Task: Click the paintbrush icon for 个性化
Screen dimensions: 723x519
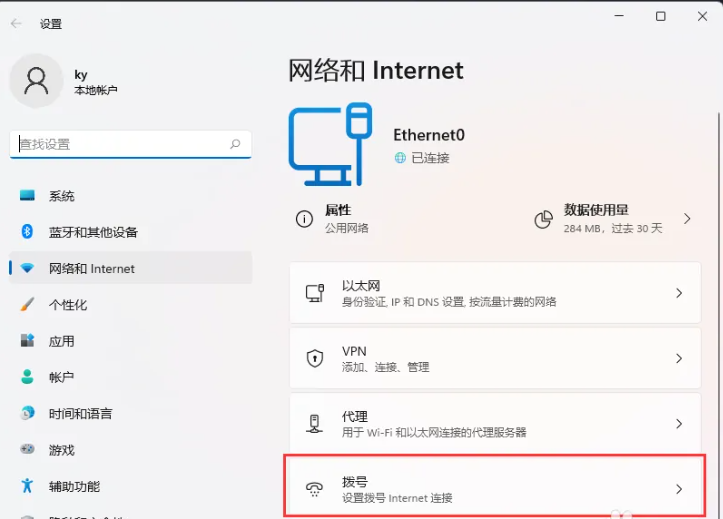Action: click(27, 304)
